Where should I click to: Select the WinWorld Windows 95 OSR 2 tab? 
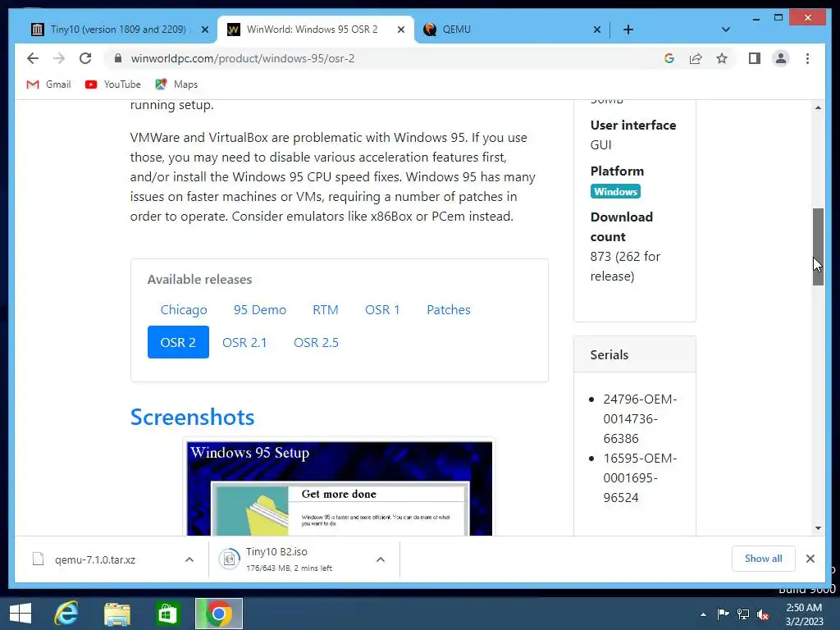pyautogui.click(x=316, y=30)
